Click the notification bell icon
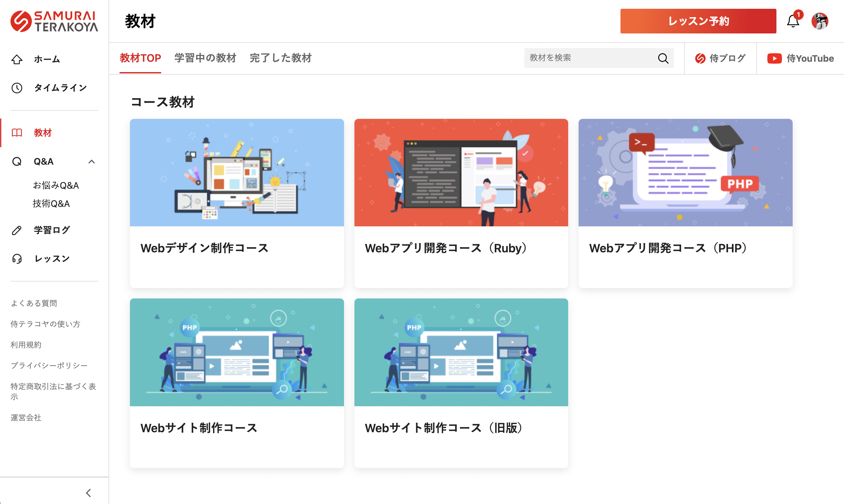The image size is (844, 504). point(793,21)
